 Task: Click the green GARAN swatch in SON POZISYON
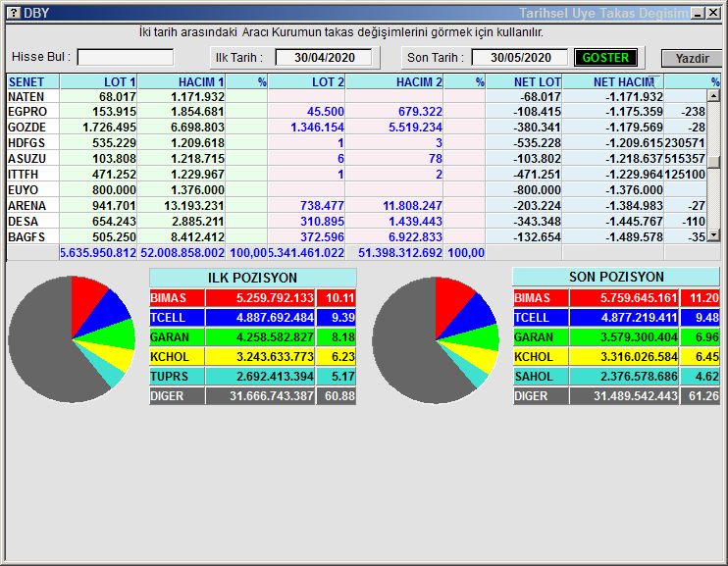point(541,337)
